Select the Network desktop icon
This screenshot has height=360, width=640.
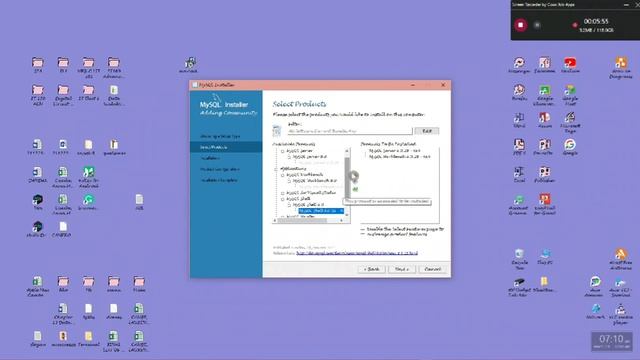coord(596,311)
